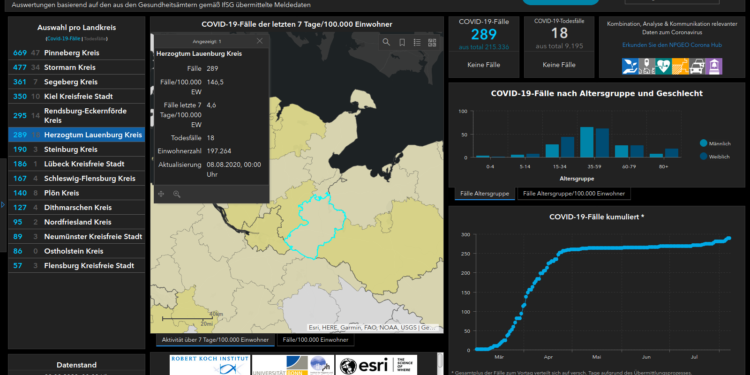
Task: Expand the collapsed left side panel arrow
Action: pos(3,205)
